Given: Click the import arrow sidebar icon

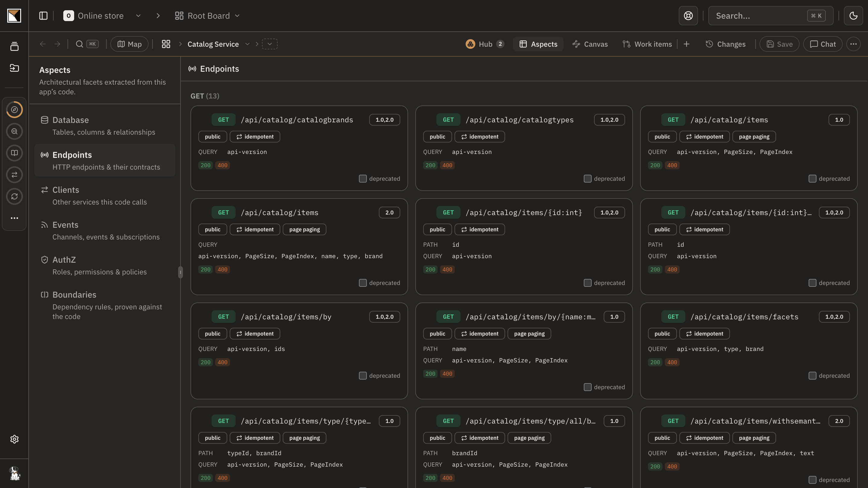Looking at the screenshot, I should (14, 68).
